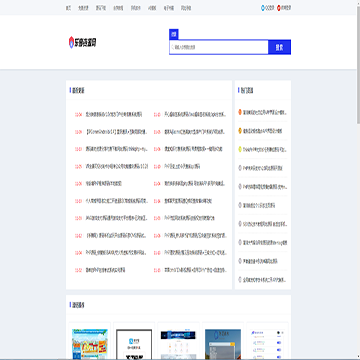Open the Weibo login link in header
360x360 pixels.
[x=283, y=8]
